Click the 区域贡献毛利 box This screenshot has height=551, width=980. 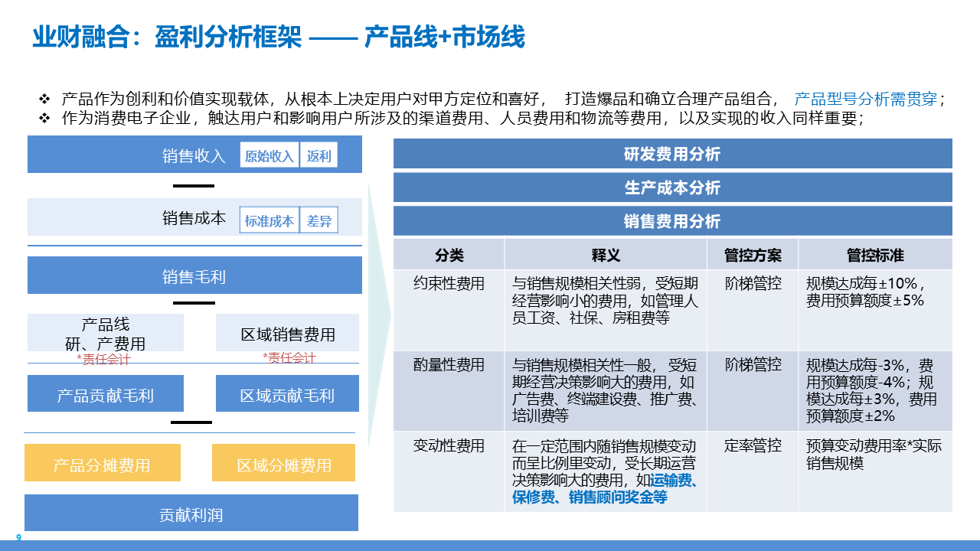click(x=288, y=394)
